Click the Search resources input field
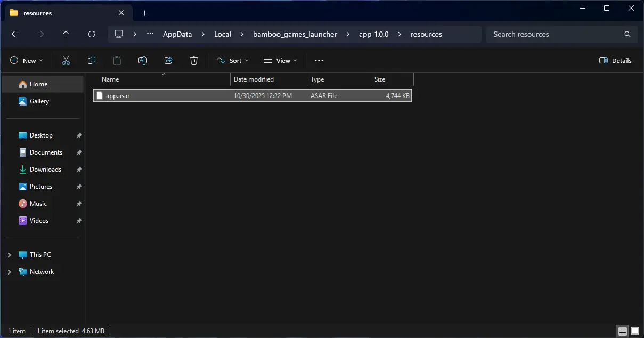Screen dimensions: 644x338 point(554,34)
